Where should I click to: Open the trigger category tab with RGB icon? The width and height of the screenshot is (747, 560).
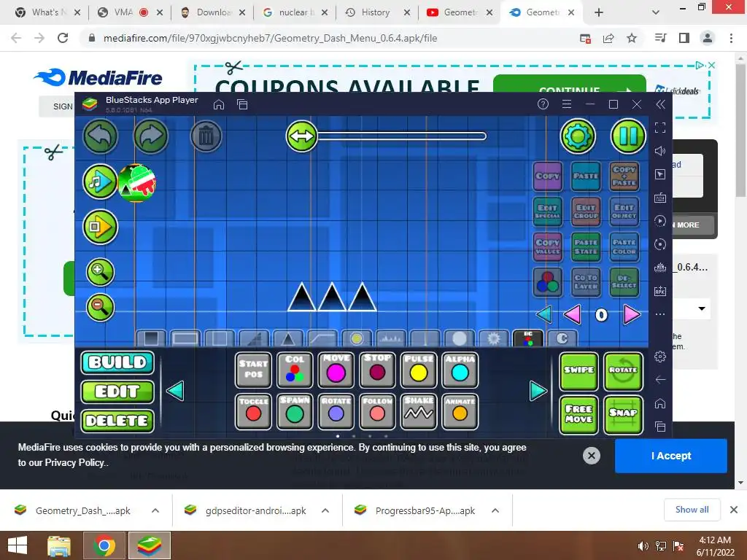point(528,338)
